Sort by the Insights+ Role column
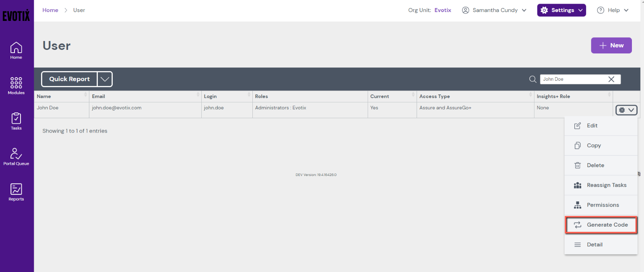This screenshot has height=272, width=644. pyautogui.click(x=573, y=96)
